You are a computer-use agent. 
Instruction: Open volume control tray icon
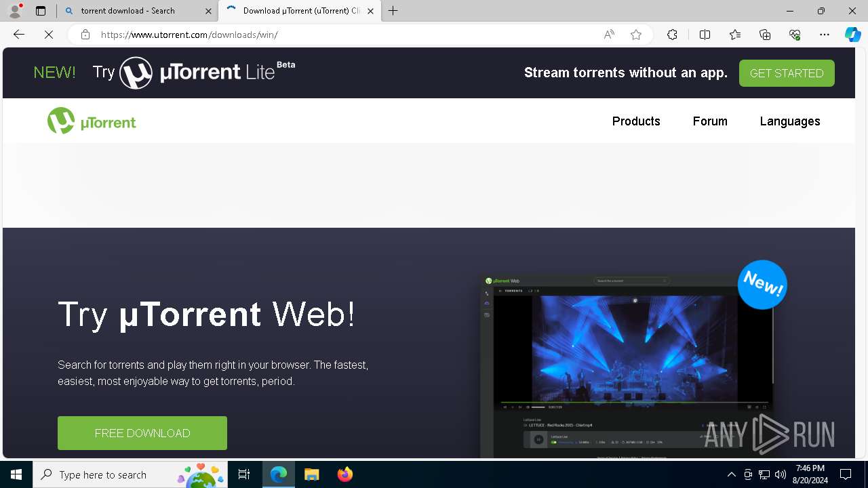click(781, 474)
